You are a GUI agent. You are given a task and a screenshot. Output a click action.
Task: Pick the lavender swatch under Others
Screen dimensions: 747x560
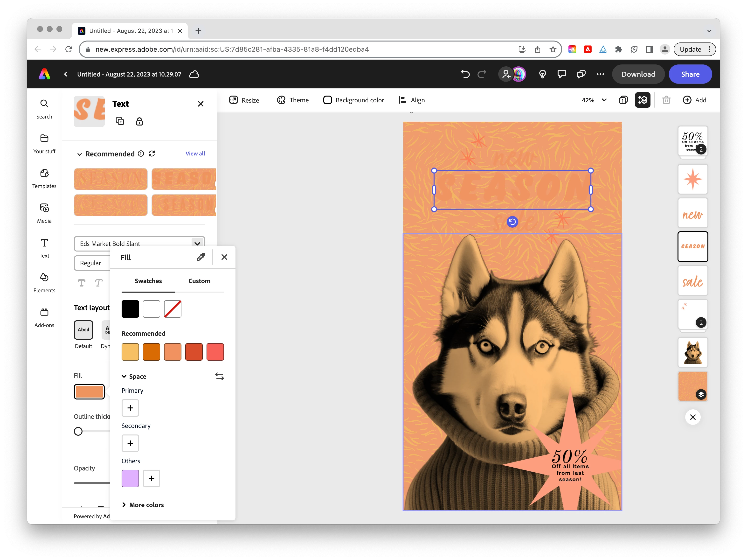(x=130, y=478)
